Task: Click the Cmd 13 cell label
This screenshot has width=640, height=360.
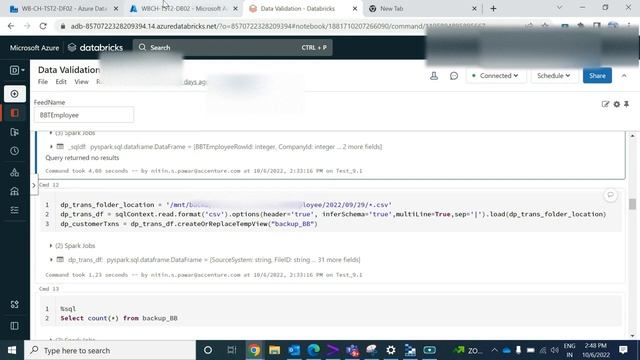Action: click(49, 289)
